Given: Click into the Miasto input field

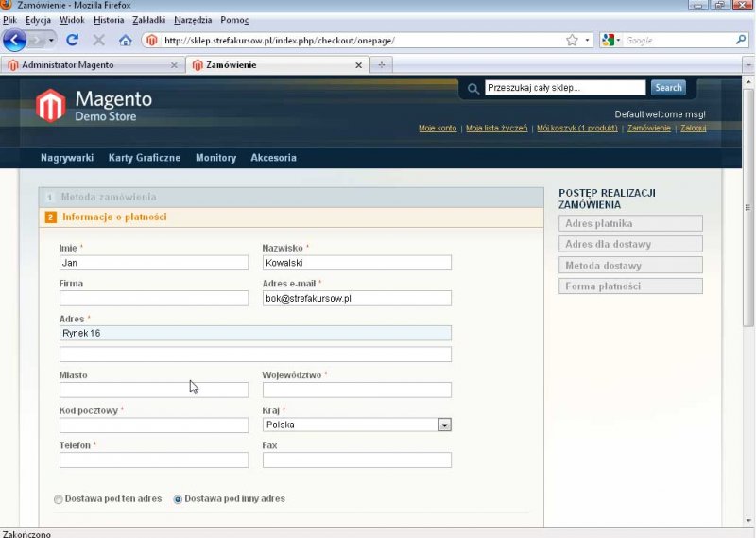Looking at the screenshot, I should coord(153,390).
